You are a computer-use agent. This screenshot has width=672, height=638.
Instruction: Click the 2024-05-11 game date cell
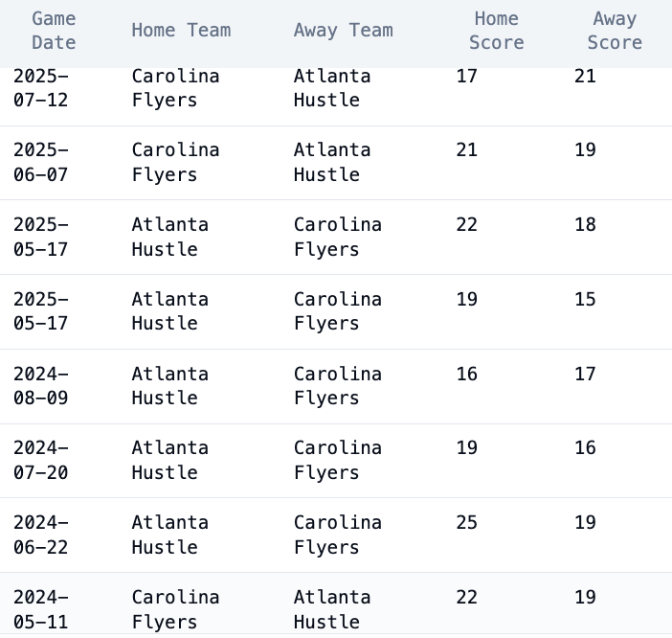coord(41,608)
